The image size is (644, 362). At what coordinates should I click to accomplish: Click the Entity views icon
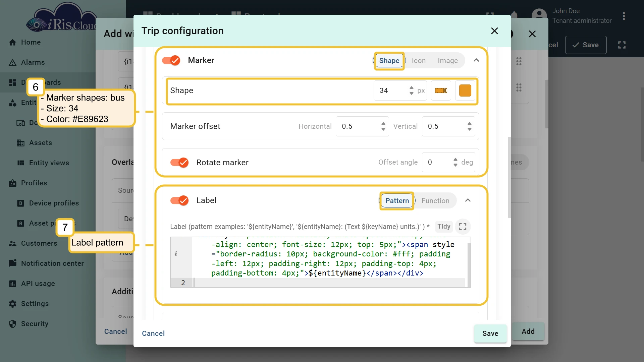20,163
